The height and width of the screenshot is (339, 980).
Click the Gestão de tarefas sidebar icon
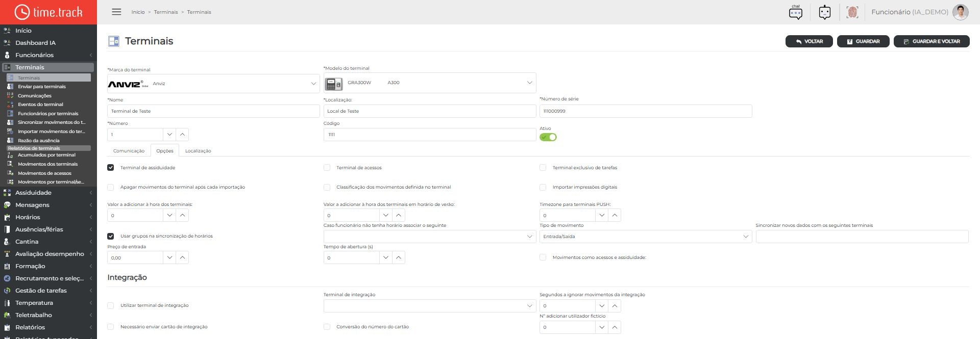tap(7, 291)
